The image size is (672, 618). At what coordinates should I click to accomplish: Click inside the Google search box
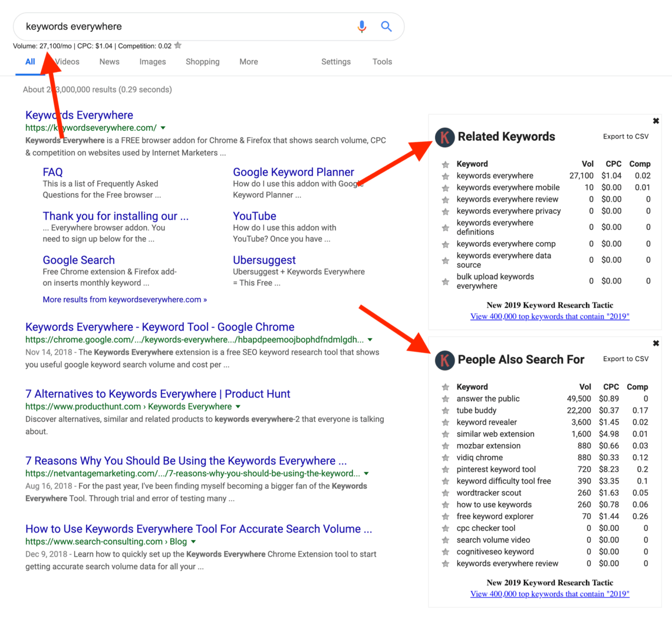(x=177, y=26)
